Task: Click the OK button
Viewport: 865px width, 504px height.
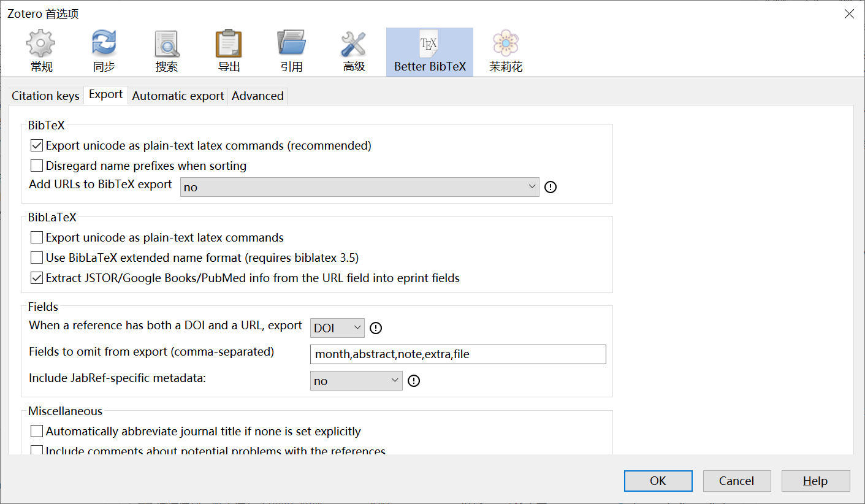Action: (658, 481)
